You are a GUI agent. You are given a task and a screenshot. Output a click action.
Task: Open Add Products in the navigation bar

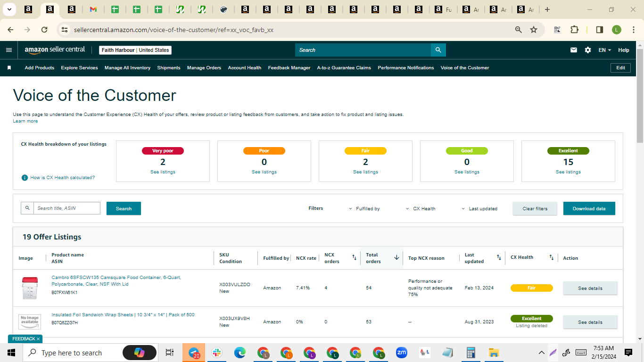(x=40, y=68)
